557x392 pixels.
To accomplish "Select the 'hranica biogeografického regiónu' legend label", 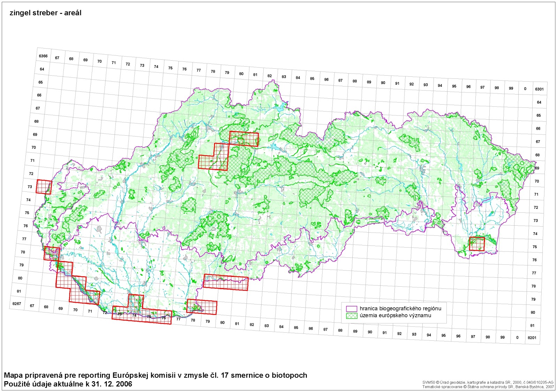I will tap(400, 309).
